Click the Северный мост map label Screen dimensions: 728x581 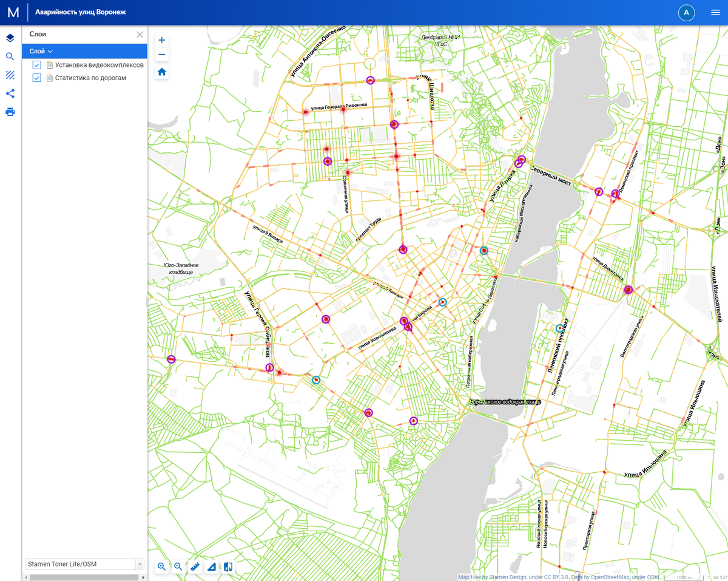point(550,175)
